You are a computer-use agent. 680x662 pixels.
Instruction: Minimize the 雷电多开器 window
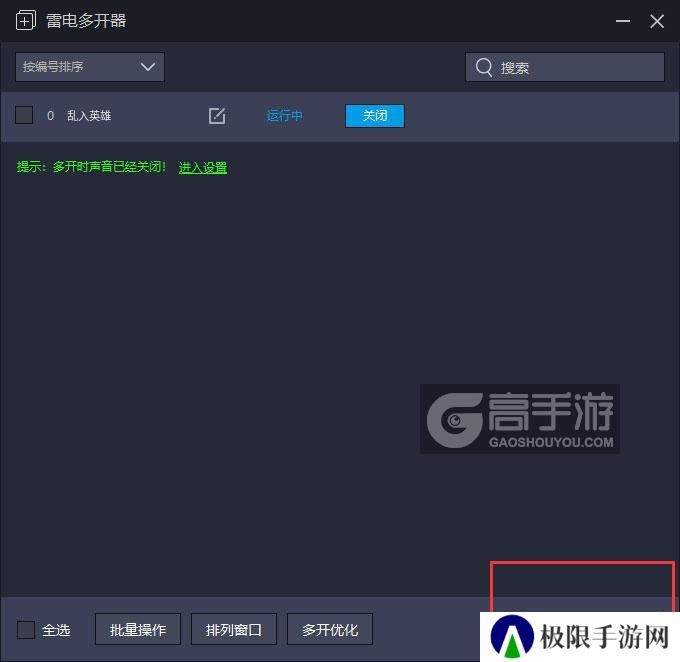pyautogui.click(x=623, y=21)
